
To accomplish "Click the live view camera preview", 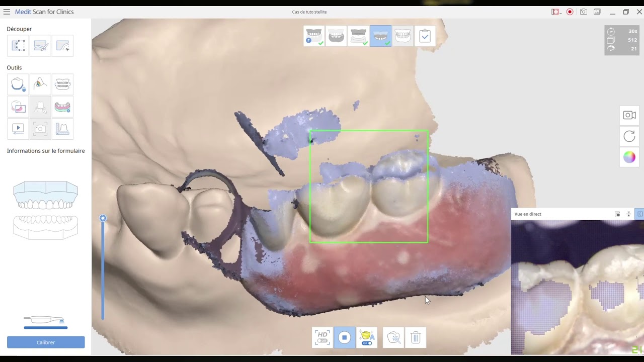I will (578, 287).
